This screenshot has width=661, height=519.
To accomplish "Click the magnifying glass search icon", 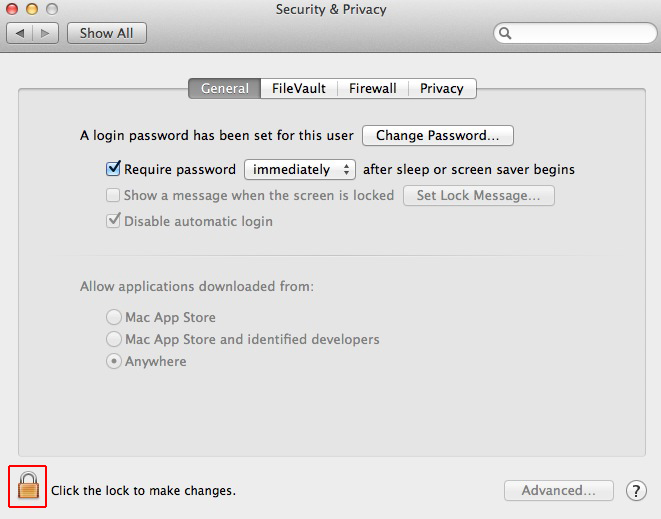I will tap(505, 33).
